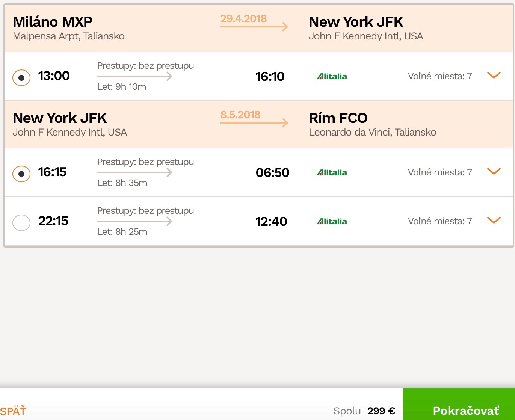Click the route arrow of 8h 25m flight
The width and height of the screenshot is (515, 420).
click(x=134, y=221)
